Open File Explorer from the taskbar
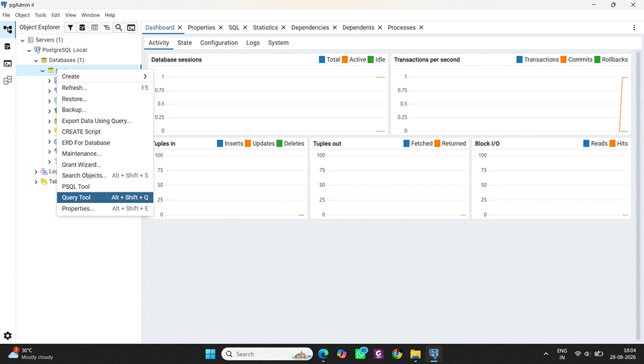This screenshot has height=364, width=644. click(416, 354)
